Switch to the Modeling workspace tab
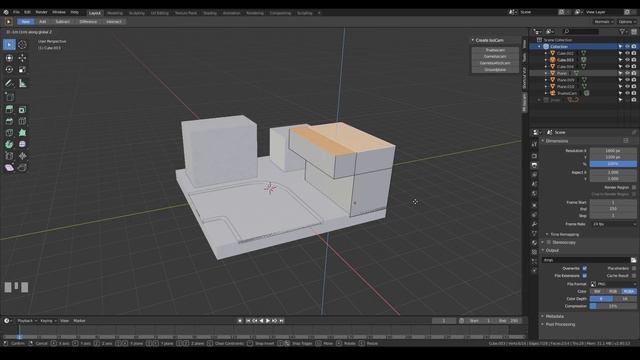640x360 pixels. (x=115, y=13)
